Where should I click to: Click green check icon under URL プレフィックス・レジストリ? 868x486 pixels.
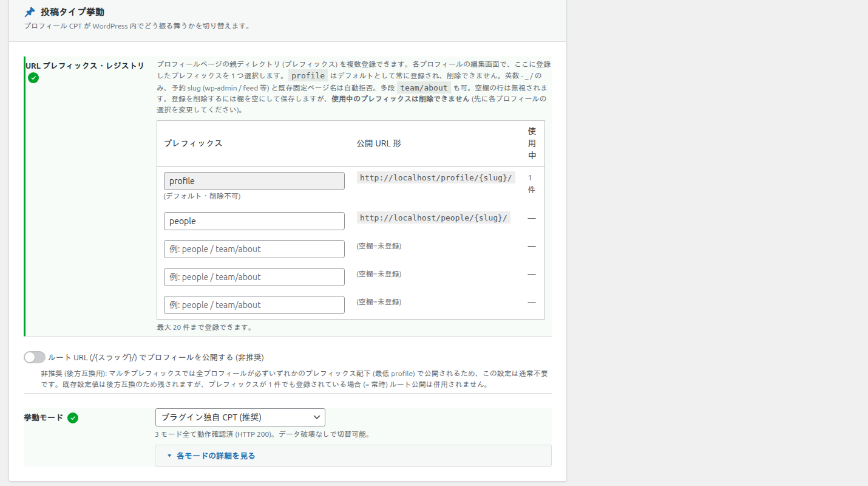33,78
